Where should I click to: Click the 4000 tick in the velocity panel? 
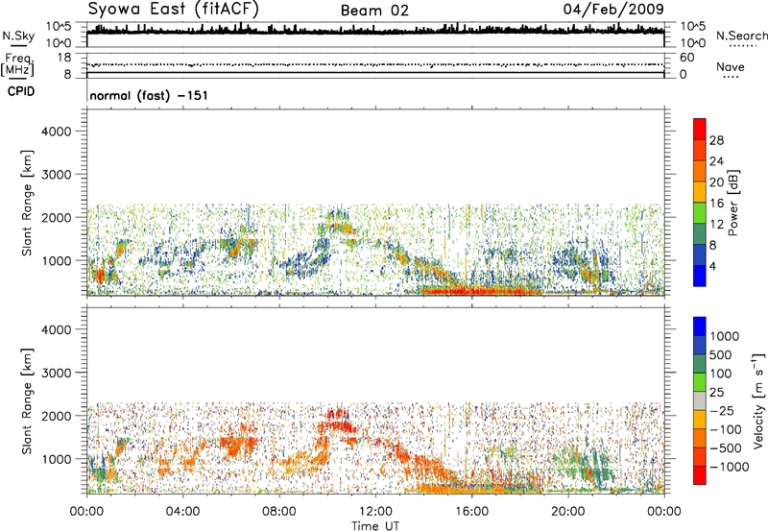coord(57,329)
